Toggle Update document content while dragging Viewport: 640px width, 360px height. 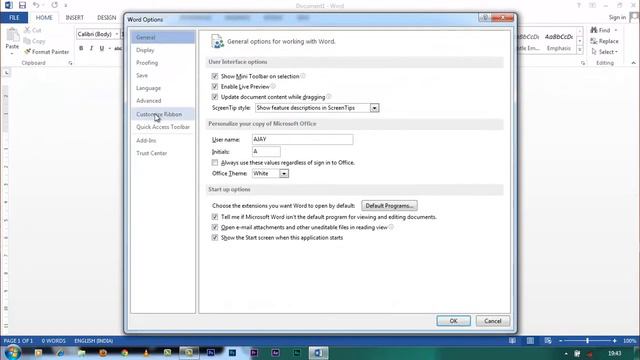[x=215, y=97]
